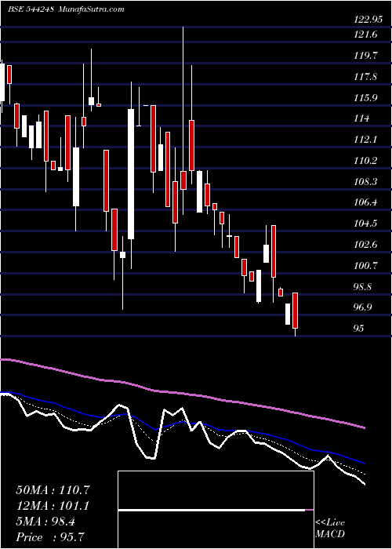
Task: Click the tallest white candlestick body
Action: [x=131, y=174]
